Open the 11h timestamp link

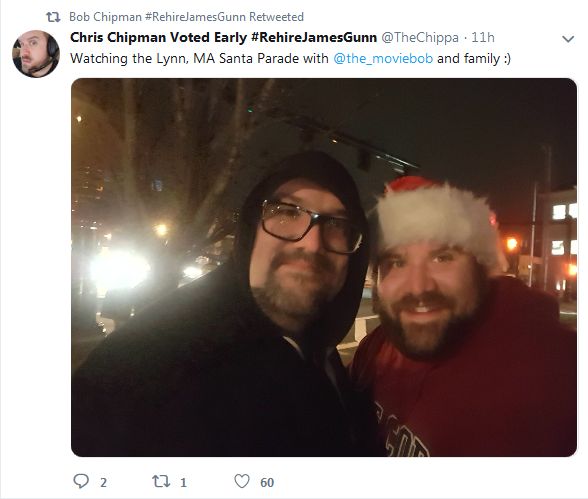point(483,37)
